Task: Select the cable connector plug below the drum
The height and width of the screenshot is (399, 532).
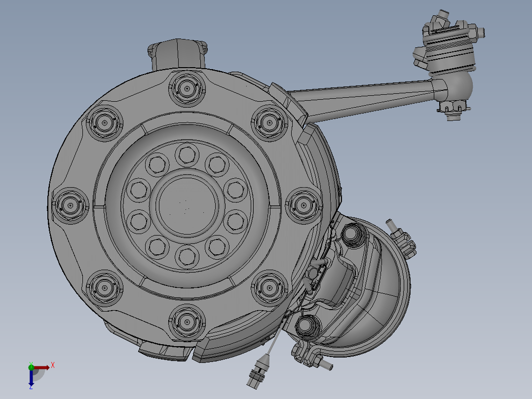Action: click(258, 371)
